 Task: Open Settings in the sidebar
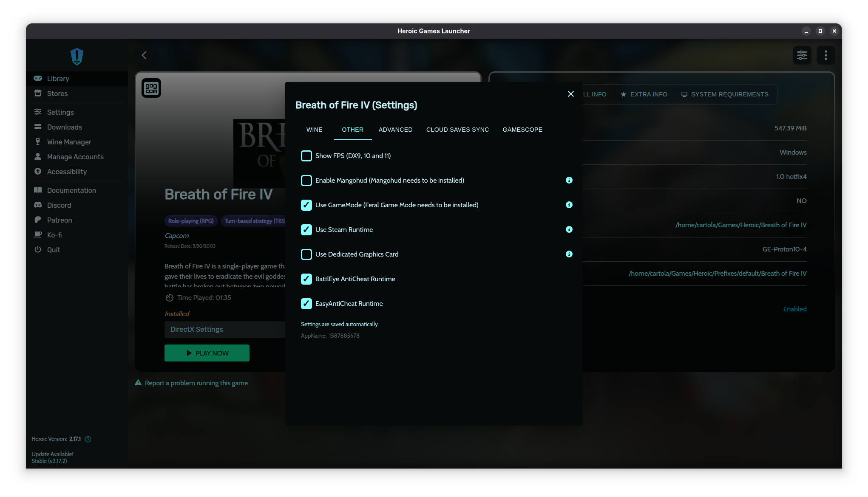click(77, 112)
